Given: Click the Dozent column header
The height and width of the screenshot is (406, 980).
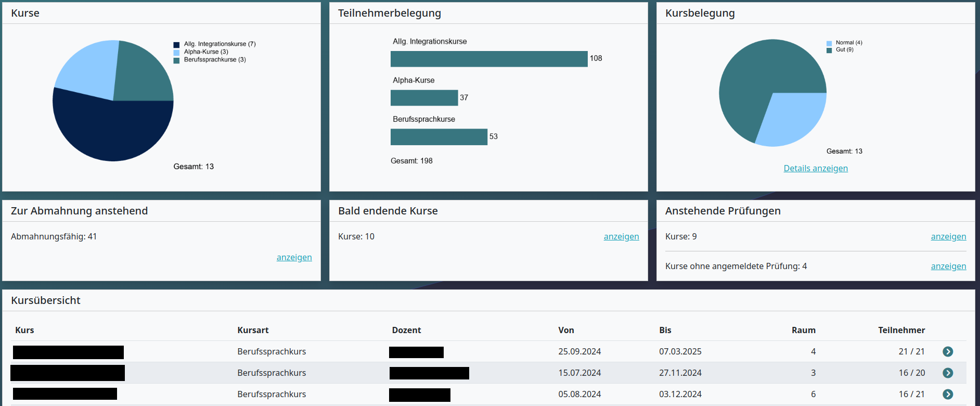Looking at the screenshot, I should point(406,330).
